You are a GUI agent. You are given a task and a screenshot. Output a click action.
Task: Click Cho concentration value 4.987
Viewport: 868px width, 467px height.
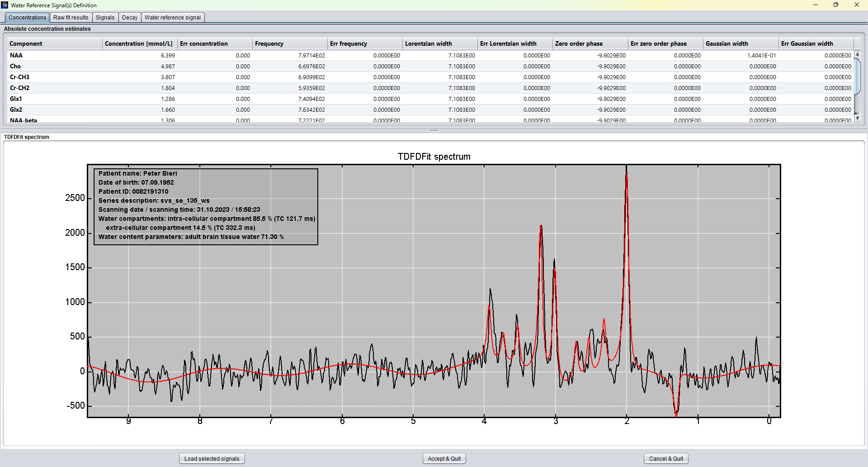(168, 67)
